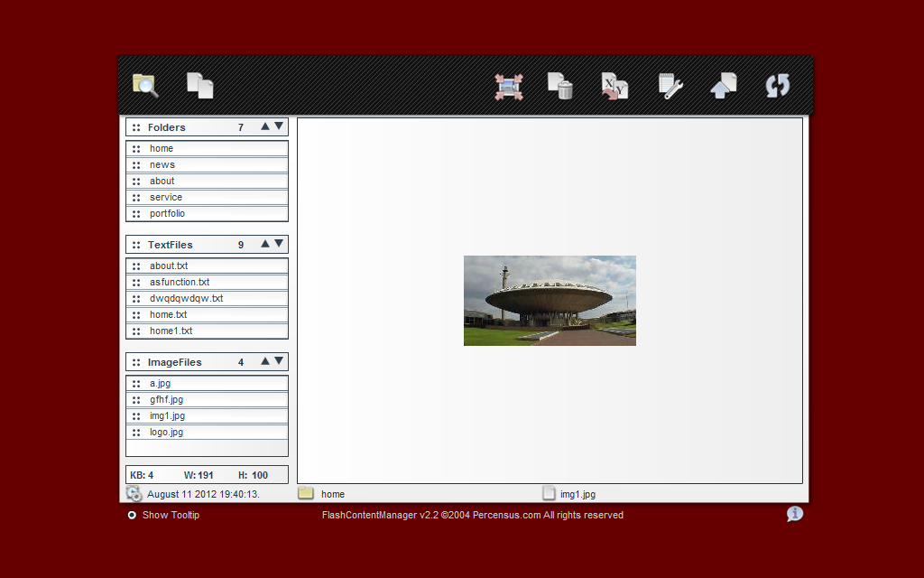This screenshot has width=924, height=578.
Task: Click the ImageFiles panel header
Action: [207, 361]
